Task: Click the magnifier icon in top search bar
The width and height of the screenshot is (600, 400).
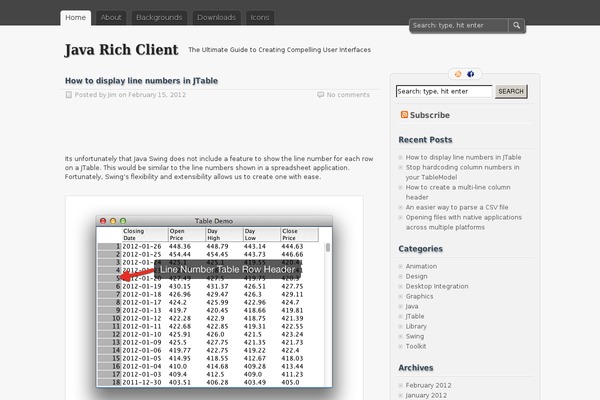Action: click(x=516, y=25)
